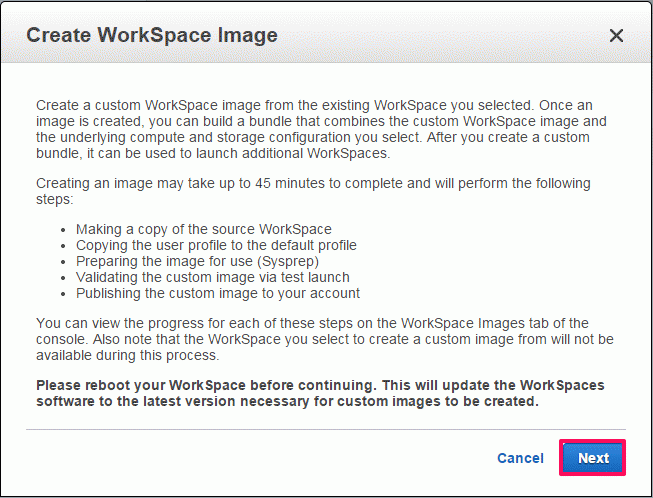
Task: Click the bullet before Publishing the custom image
Action: click(x=63, y=294)
